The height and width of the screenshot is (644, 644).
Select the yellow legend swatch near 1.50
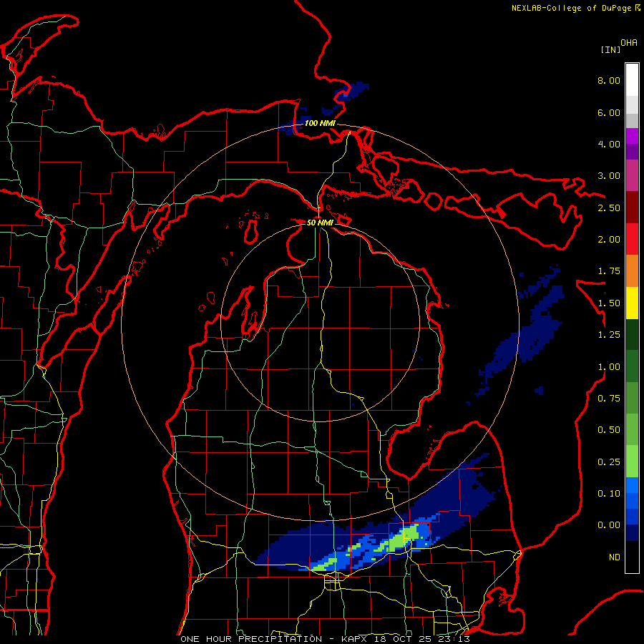[632, 303]
